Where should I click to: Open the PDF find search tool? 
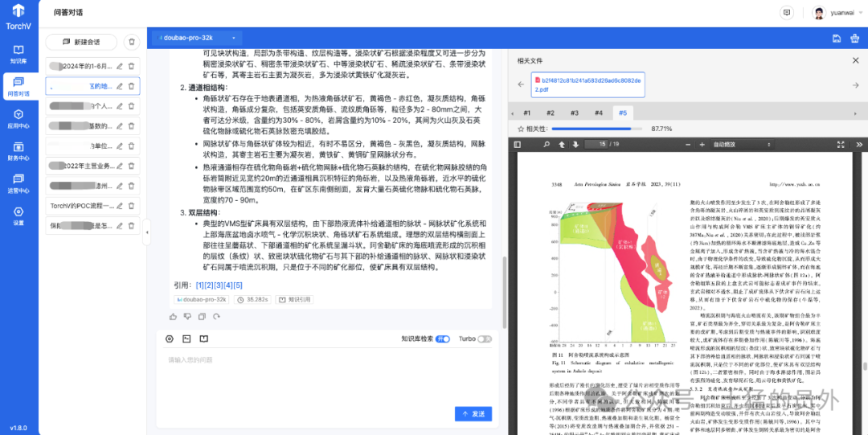[x=547, y=145]
